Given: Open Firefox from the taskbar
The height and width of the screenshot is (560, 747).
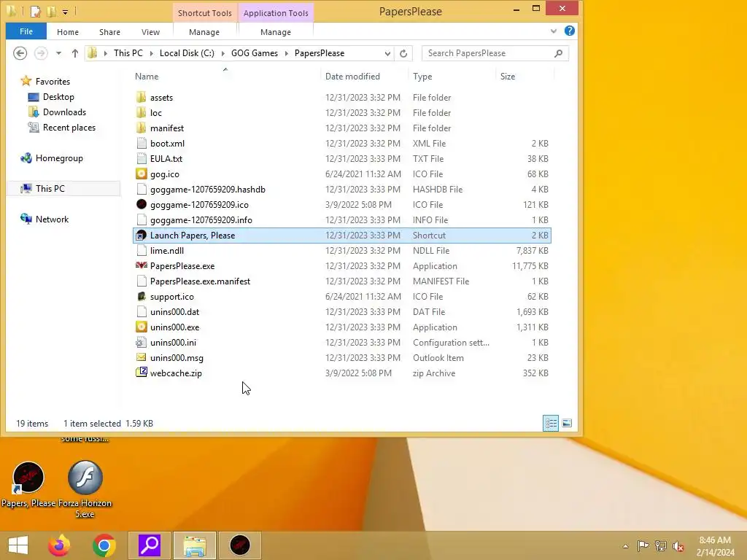Looking at the screenshot, I should point(59,545).
